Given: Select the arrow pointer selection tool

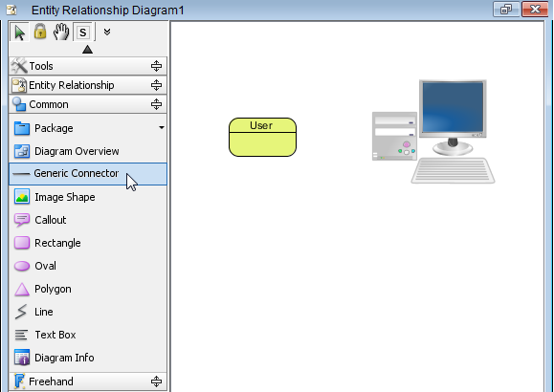Looking at the screenshot, I should [20, 33].
